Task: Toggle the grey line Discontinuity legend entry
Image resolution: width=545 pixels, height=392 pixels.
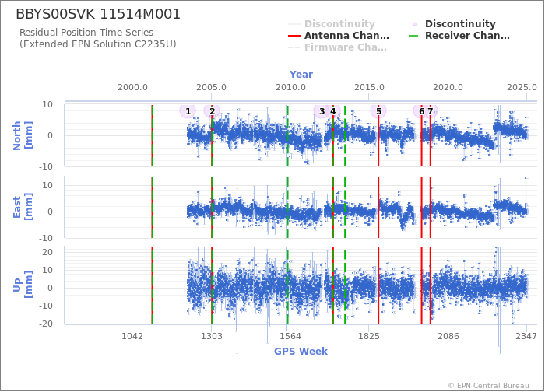Action: (332, 23)
